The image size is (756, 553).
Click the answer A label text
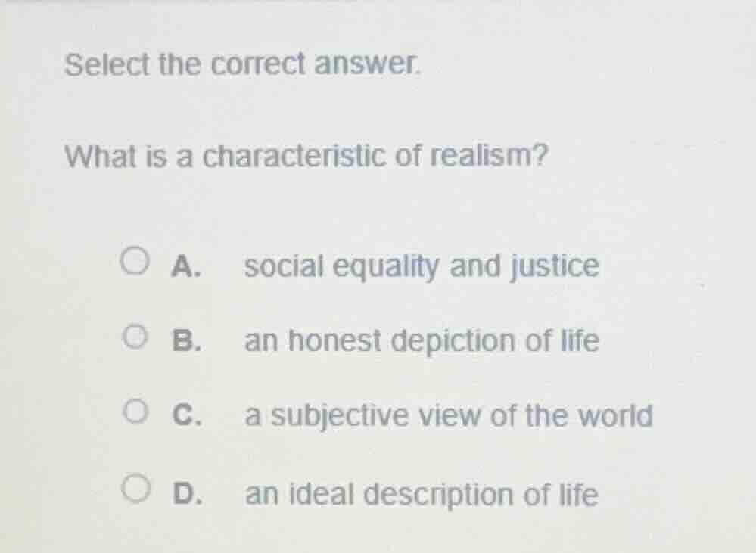[187, 266]
